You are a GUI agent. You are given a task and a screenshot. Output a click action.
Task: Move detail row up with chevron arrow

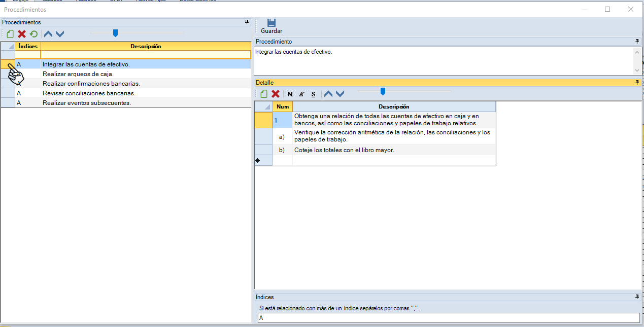pyautogui.click(x=328, y=94)
